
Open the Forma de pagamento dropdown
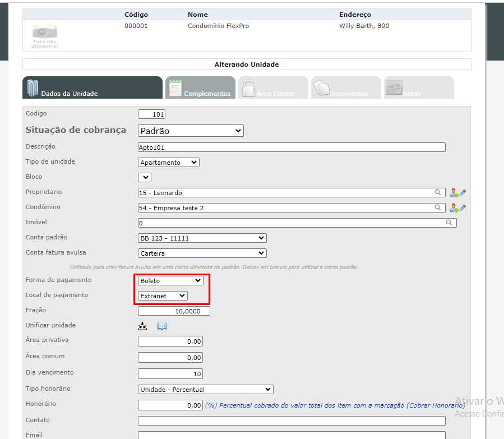pyautogui.click(x=170, y=280)
